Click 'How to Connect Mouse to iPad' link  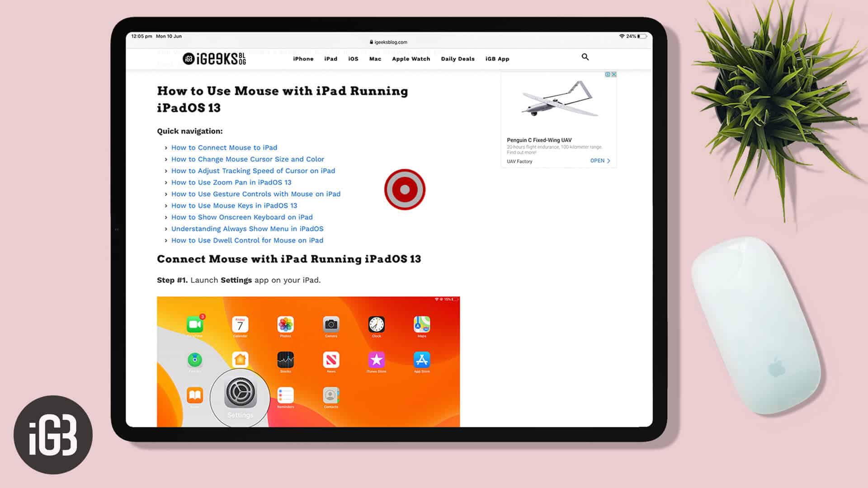pyautogui.click(x=224, y=147)
